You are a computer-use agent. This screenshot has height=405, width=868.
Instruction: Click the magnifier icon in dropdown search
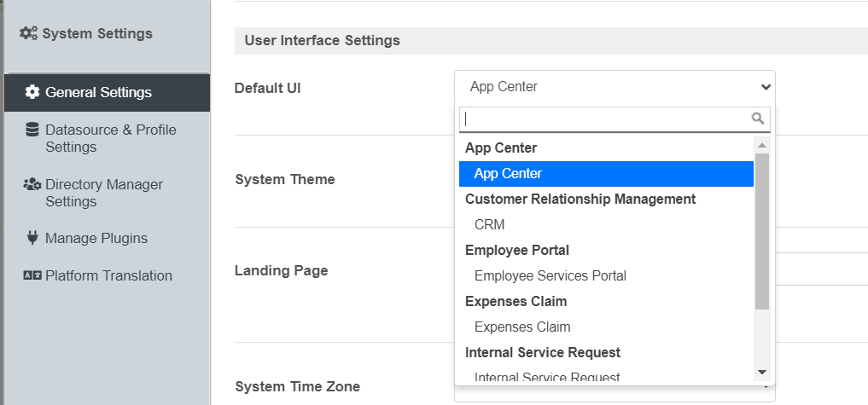(x=757, y=119)
